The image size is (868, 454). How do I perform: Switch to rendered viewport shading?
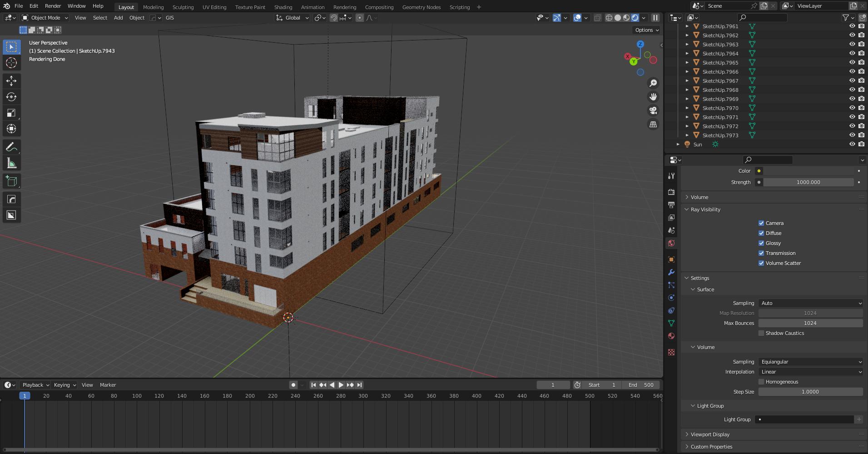(x=635, y=18)
